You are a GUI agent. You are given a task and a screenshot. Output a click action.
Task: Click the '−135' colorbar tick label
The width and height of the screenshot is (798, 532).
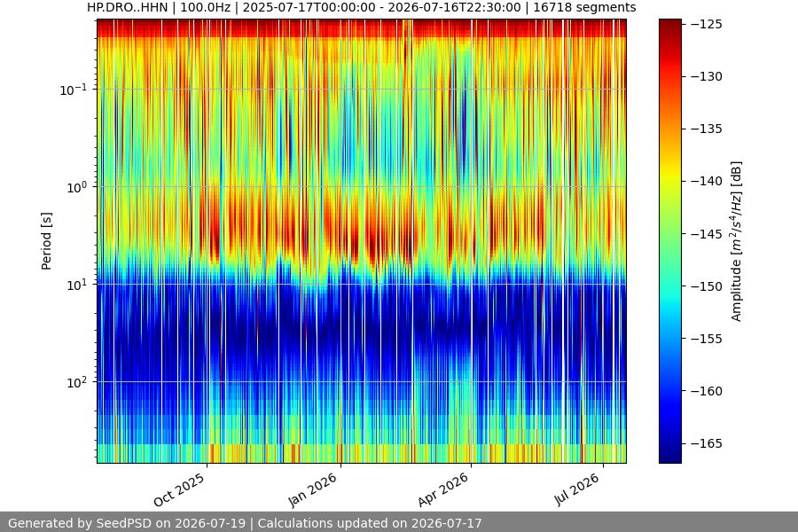click(x=707, y=129)
